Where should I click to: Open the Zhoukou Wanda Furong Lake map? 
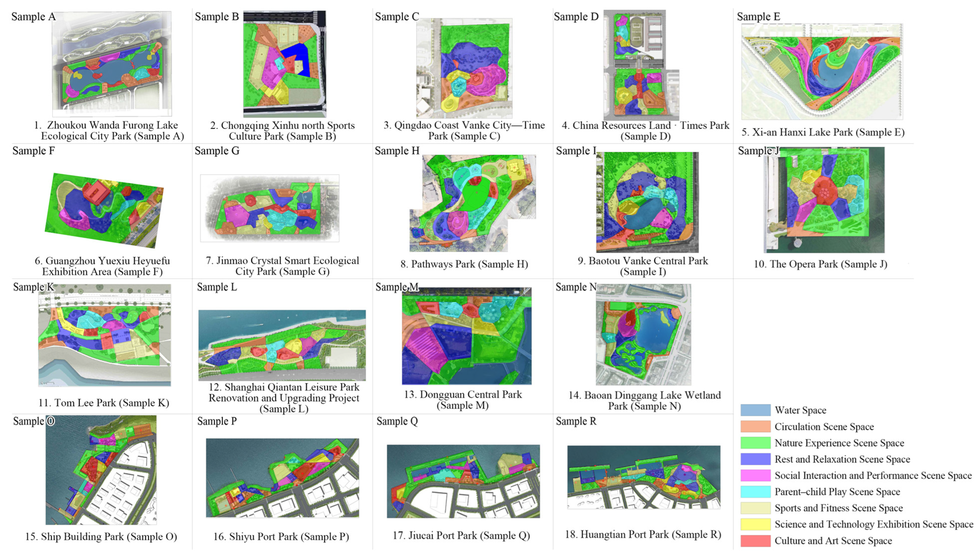point(112,63)
